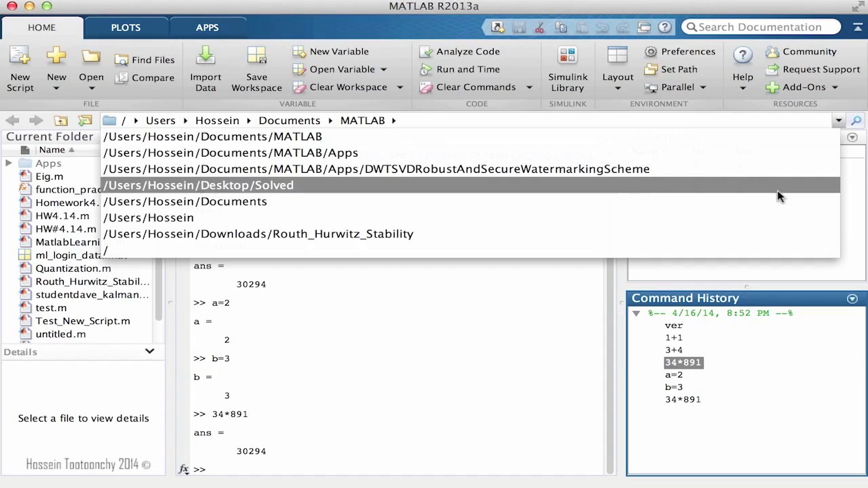Select path /Users/Hossein/Desktop/Solved
The width and height of the screenshot is (868, 488).
click(x=471, y=185)
